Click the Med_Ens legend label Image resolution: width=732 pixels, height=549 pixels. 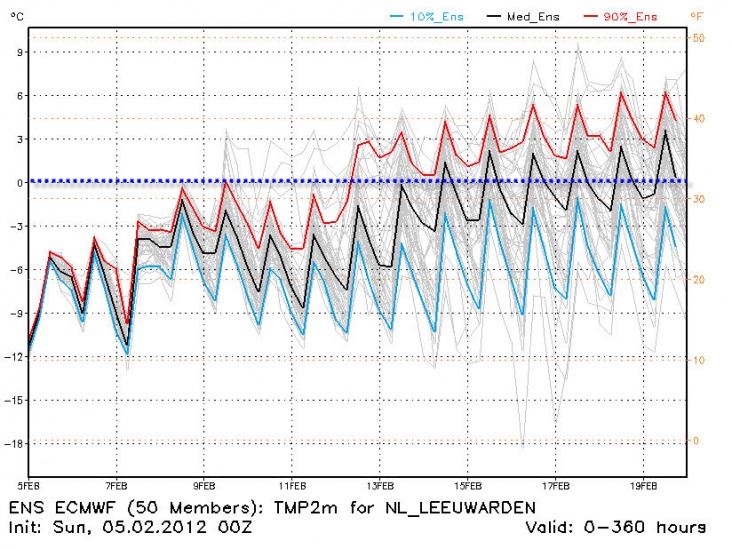(x=533, y=17)
